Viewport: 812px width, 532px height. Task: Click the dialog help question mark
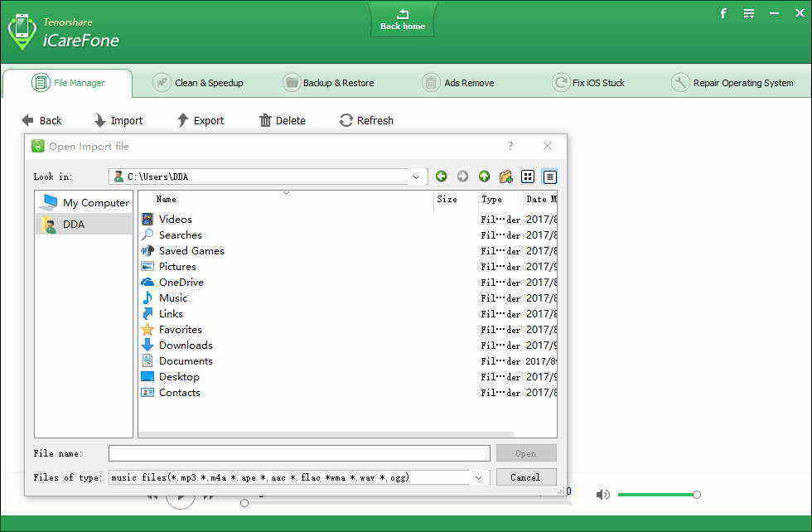click(510, 146)
